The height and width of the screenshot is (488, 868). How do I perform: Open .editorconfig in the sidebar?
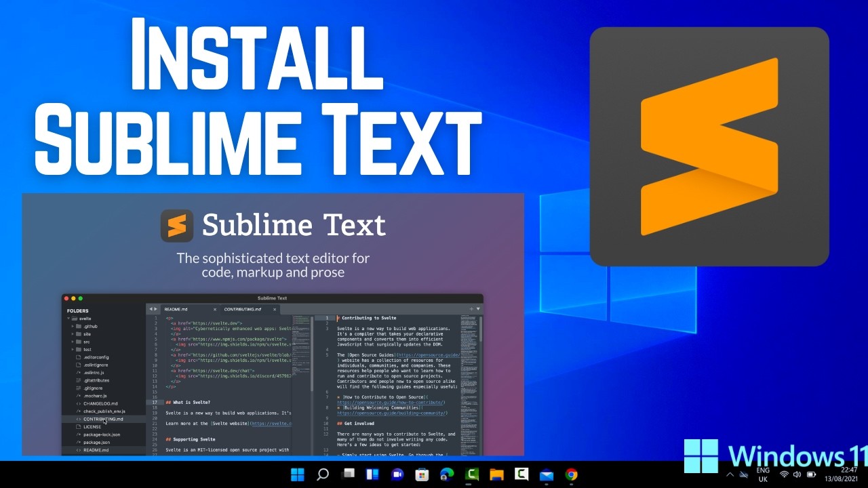96,357
